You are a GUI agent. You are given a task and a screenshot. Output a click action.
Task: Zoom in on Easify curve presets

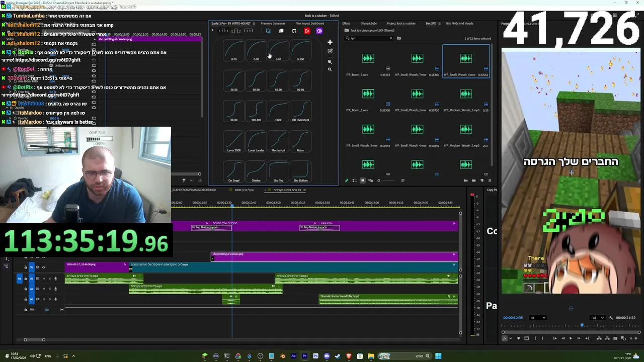click(x=330, y=62)
